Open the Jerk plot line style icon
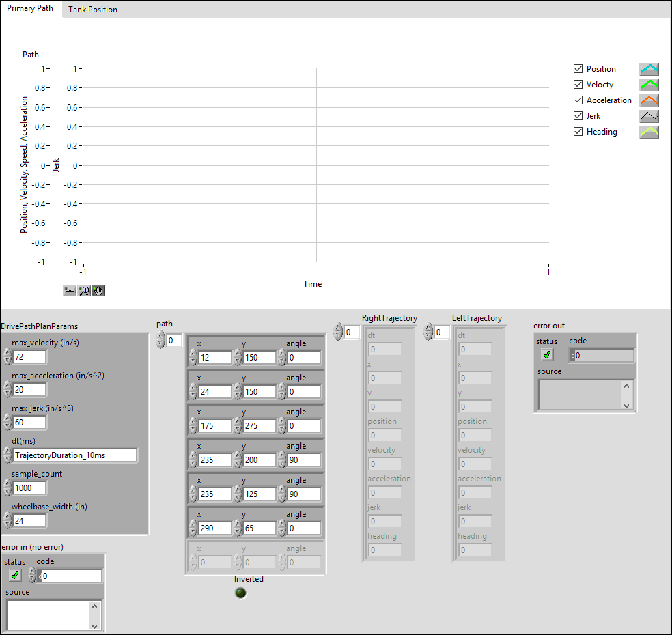Viewport: 672px width, 635px height. pos(649,115)
